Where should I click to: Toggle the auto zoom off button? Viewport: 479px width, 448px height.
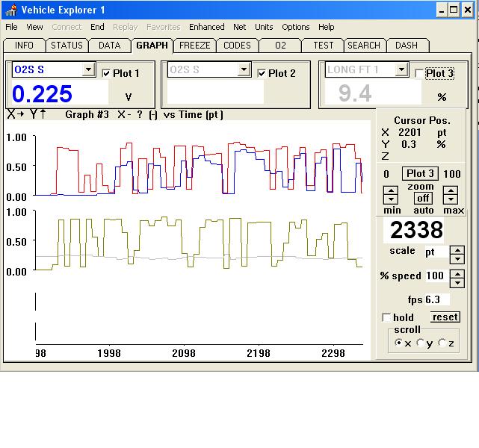[x=423, y=198]
